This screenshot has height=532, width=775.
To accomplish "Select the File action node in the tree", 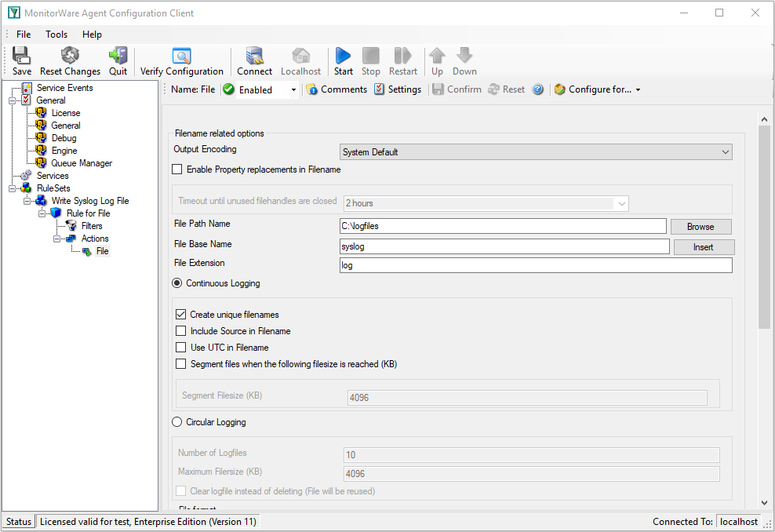I will [102, 251].
